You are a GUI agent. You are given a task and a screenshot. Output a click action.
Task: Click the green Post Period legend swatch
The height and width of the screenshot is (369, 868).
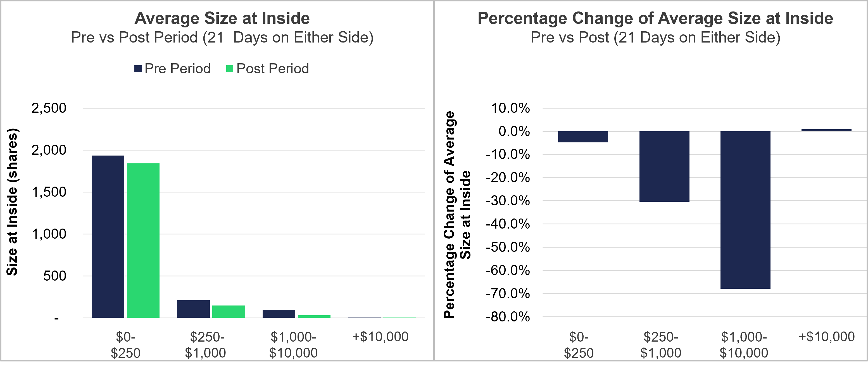(230, 69)
